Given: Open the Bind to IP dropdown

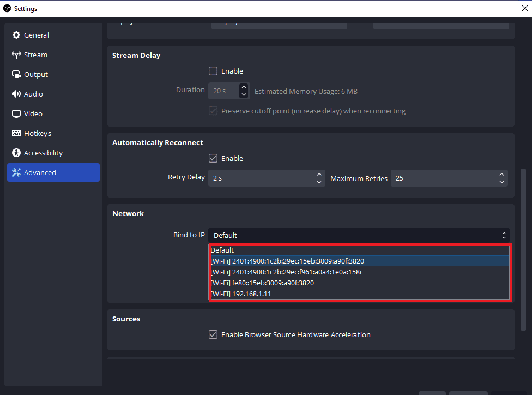Looking at the screenshot, I should click(x=359, y=235).
